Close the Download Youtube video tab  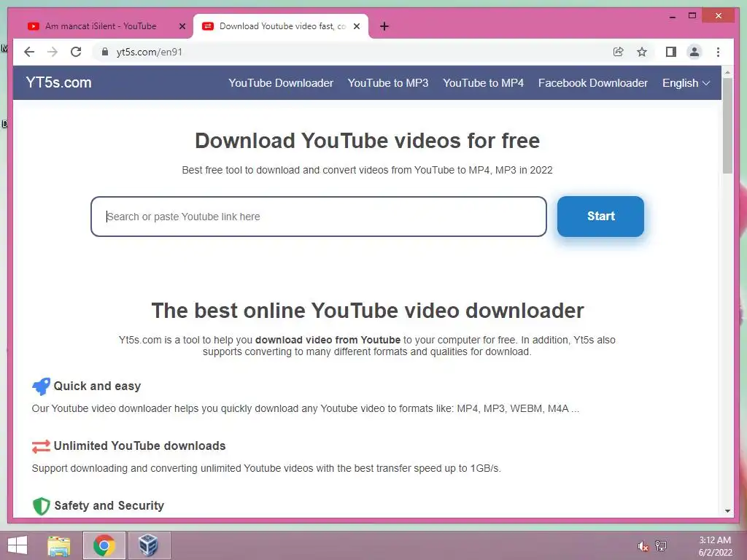[356, 26]
